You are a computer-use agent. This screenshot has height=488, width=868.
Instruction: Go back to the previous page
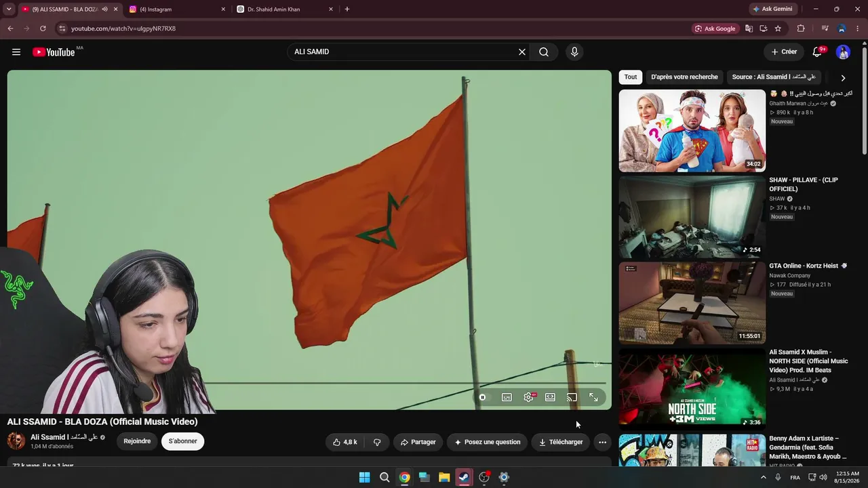10,28
